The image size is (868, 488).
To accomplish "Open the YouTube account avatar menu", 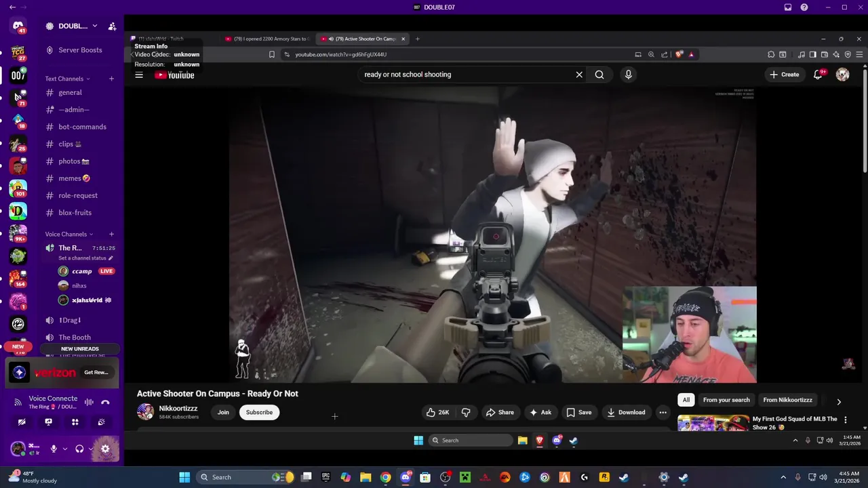I will click(842, 75).
